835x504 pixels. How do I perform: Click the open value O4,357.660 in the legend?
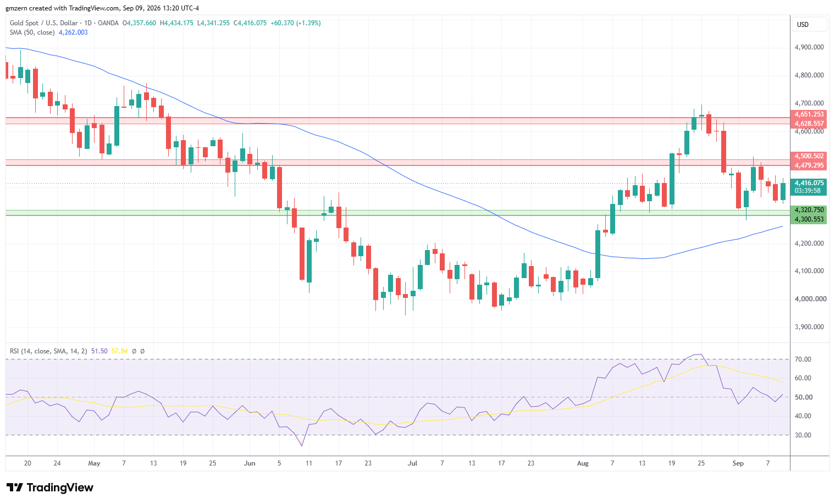pos(139,23)
